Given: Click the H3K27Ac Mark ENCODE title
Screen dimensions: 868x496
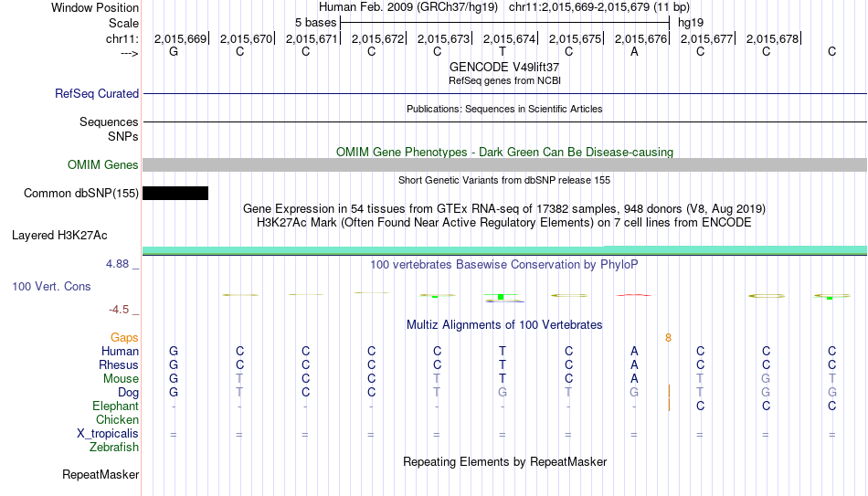Looking at the screenshot, I should 504,223.
